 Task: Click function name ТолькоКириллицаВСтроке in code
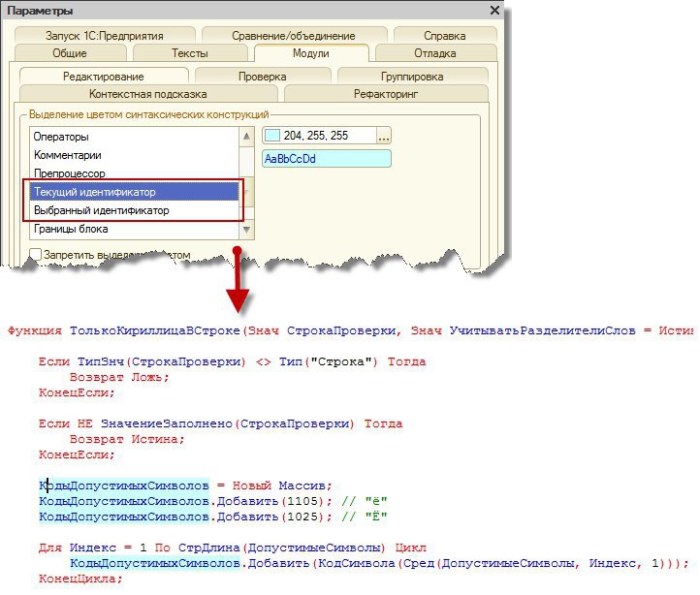tap(155, 330)
